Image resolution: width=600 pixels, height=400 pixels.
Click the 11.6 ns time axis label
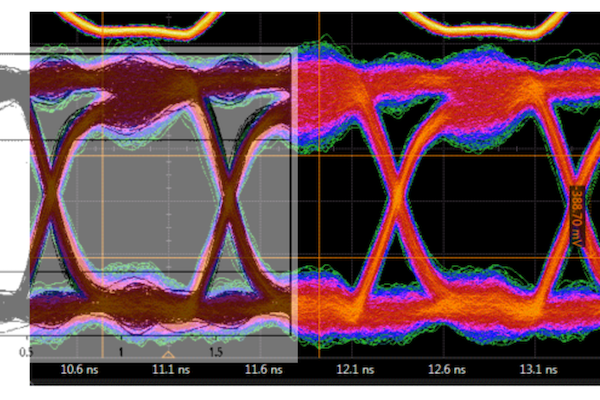262,370
